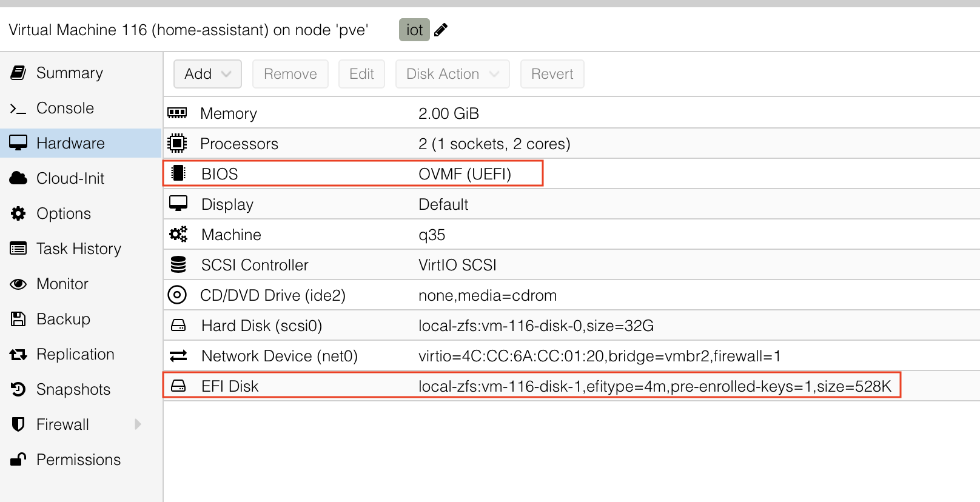
Task: Switch to the Console view
Action: (65, 108)
